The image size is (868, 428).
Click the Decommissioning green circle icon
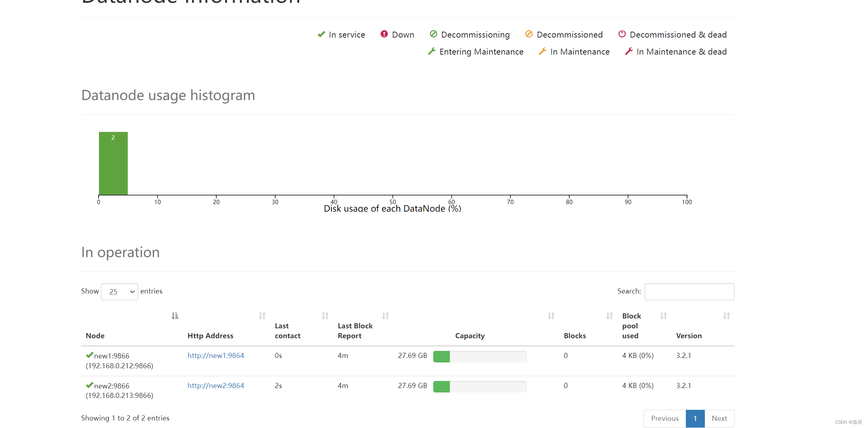[x=433, y=34]
